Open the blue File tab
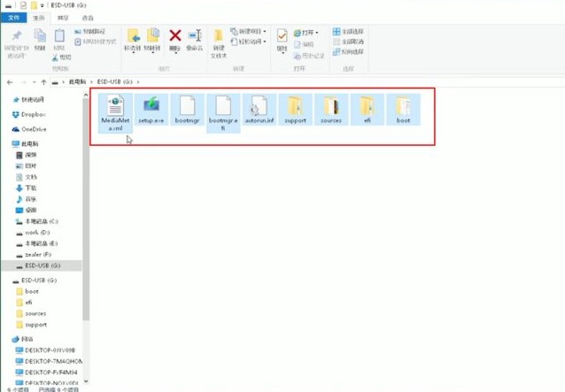The width and height of the screenshot is (565, 392). pyautogui.click(x=13, y=17)
